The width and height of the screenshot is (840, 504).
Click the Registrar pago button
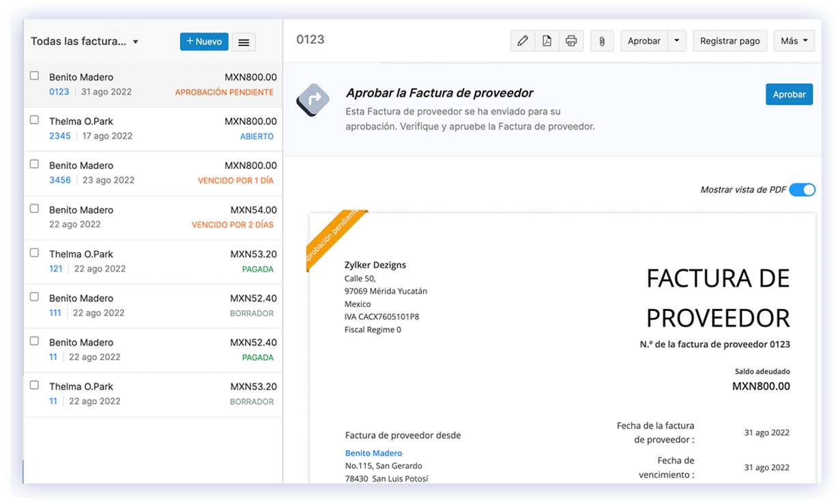click(x=729, y=40)
